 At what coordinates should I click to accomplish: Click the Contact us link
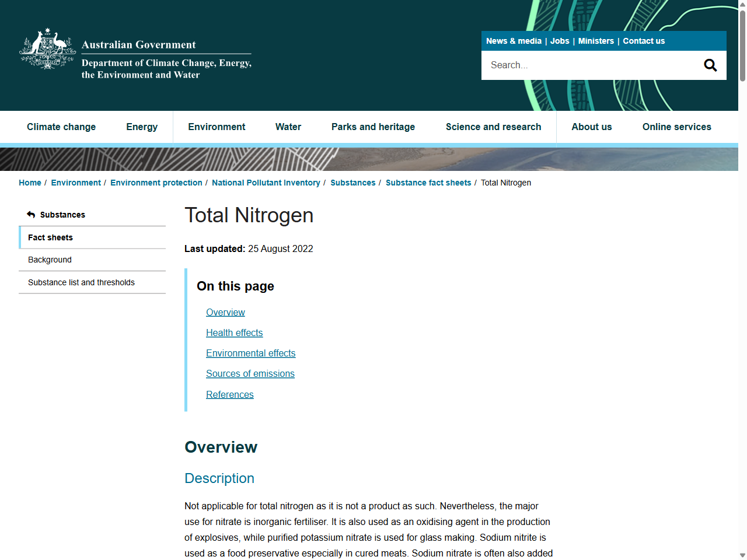click(644, 41)
